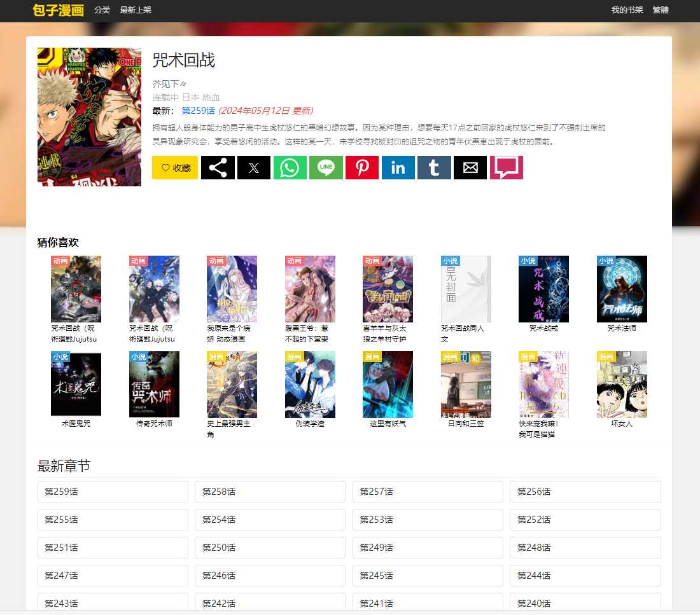Share by email envelope icon

[470, 168]
